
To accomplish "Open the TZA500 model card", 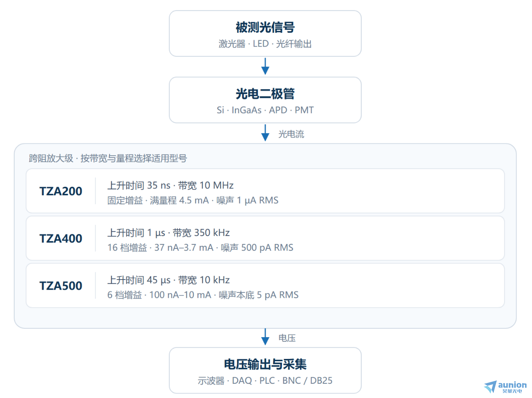I will [265, 285].
